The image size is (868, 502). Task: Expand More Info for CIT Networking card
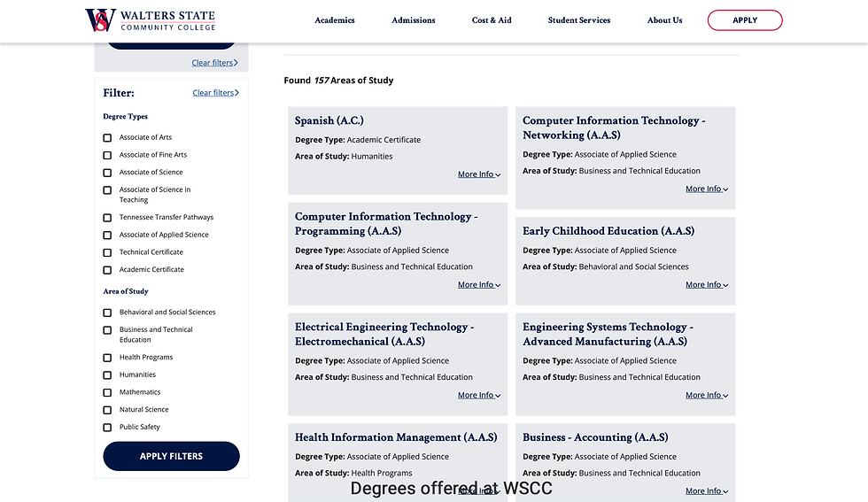point(707,189)
